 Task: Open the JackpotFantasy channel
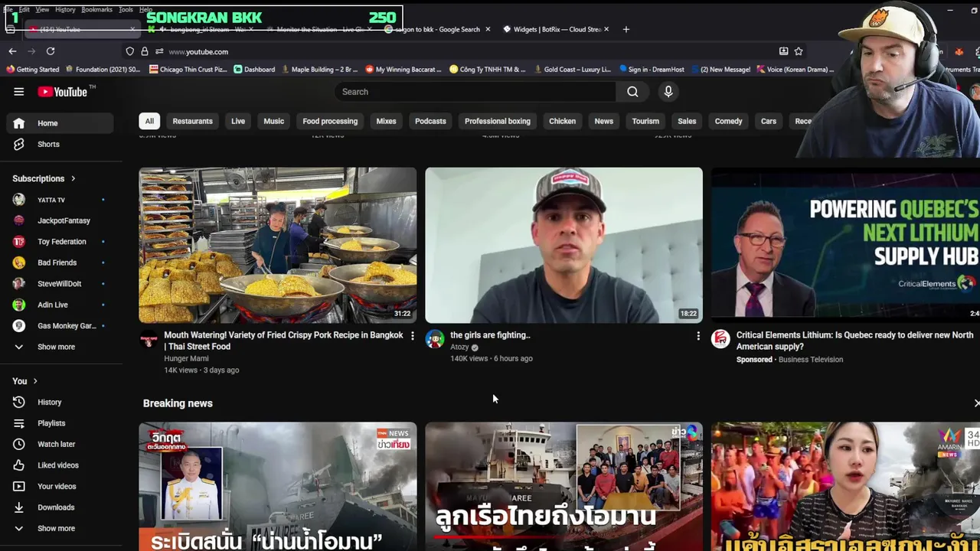point(60,220)
